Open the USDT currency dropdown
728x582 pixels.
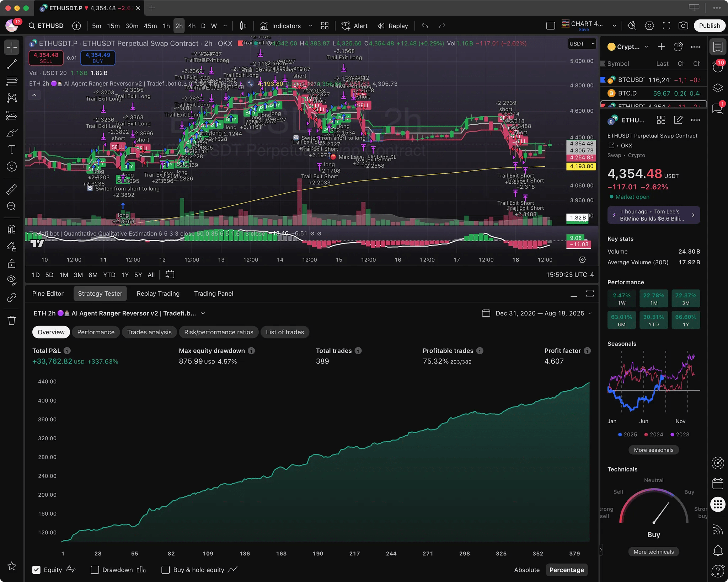[582, 44]
